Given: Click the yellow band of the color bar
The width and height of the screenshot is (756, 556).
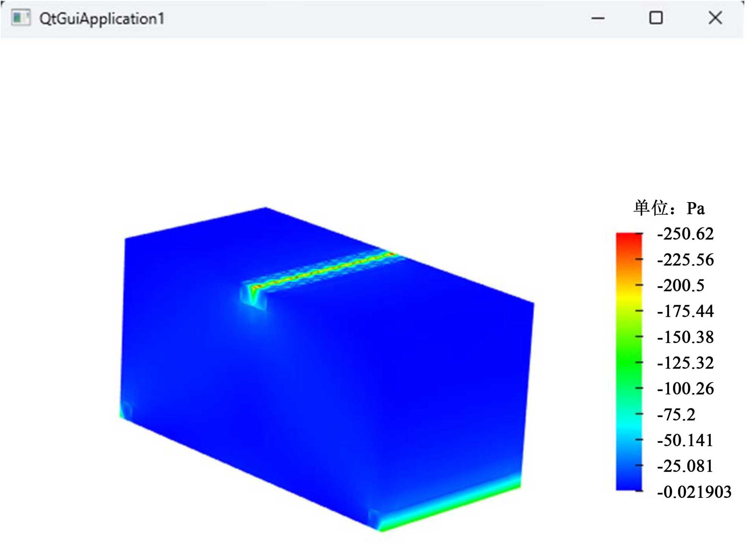Looking at the screenshot, I should (629, 298).
